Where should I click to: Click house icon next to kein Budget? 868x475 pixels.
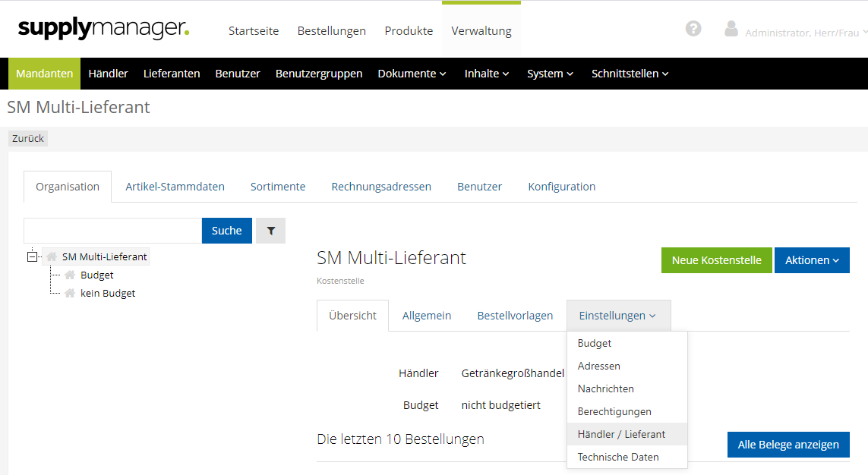[x=70, y=293]
